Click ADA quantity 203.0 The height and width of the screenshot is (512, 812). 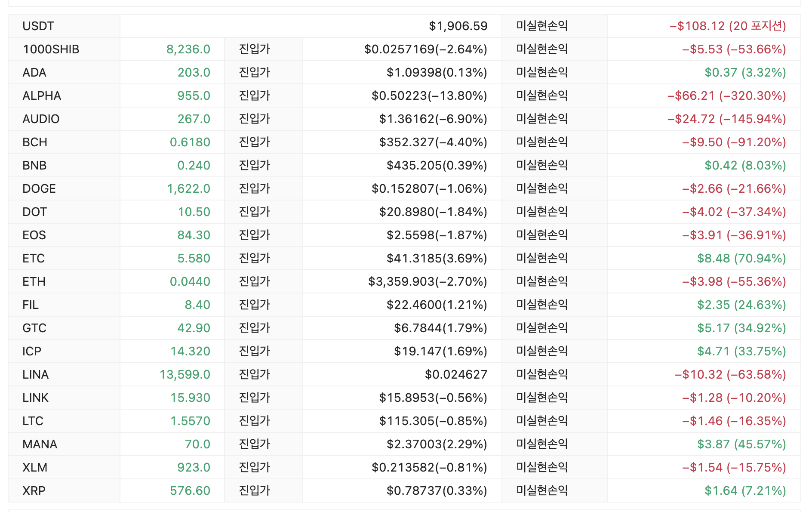(194, 73)
